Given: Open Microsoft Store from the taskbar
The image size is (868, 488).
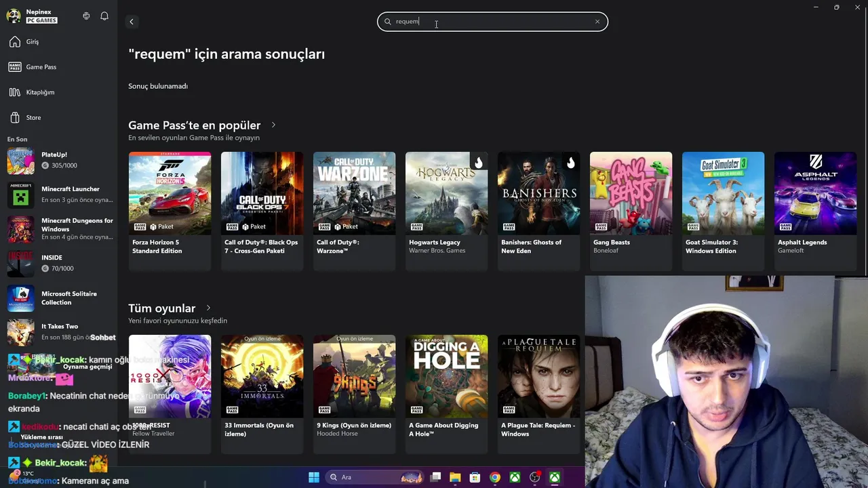Looking at the screenshot, I should [475, 477].
